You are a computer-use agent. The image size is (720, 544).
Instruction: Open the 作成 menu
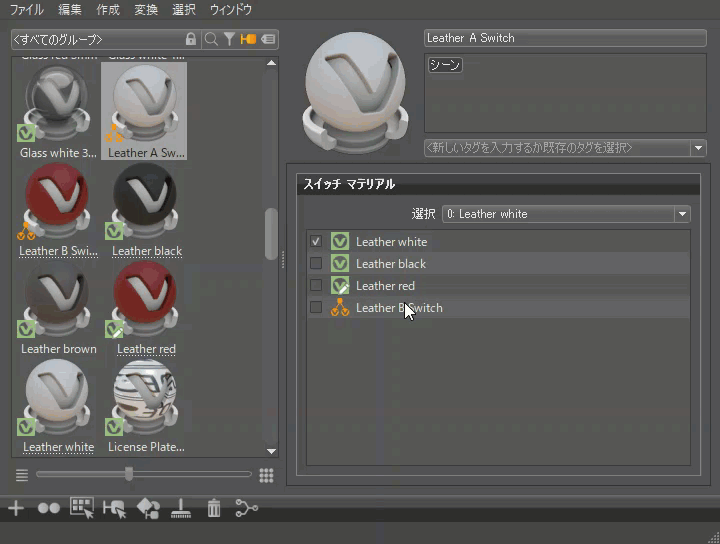108,10
